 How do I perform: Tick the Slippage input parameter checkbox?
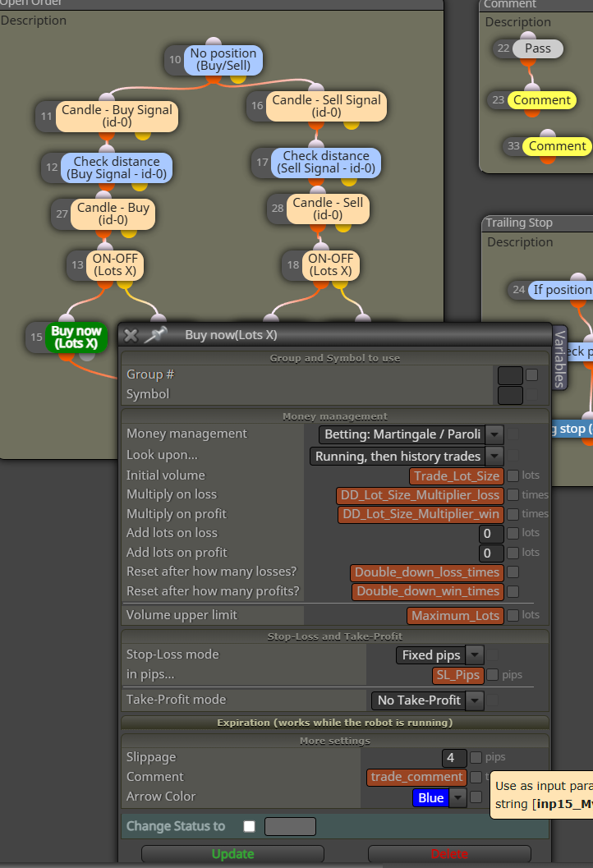[476, 757]
